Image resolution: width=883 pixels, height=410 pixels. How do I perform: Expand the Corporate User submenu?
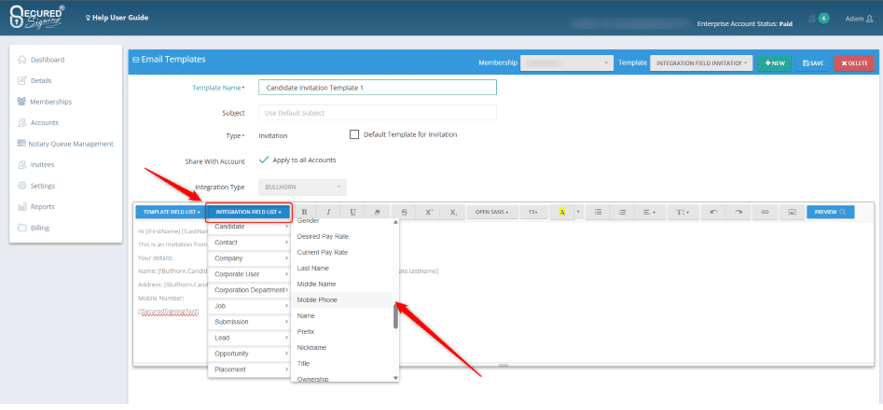(249, 274)
